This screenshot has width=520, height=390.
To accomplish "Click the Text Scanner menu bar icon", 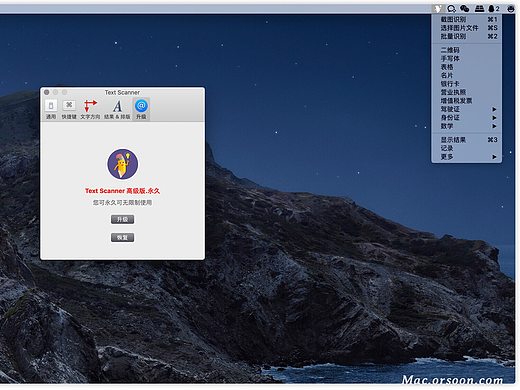I will point(438,9).
